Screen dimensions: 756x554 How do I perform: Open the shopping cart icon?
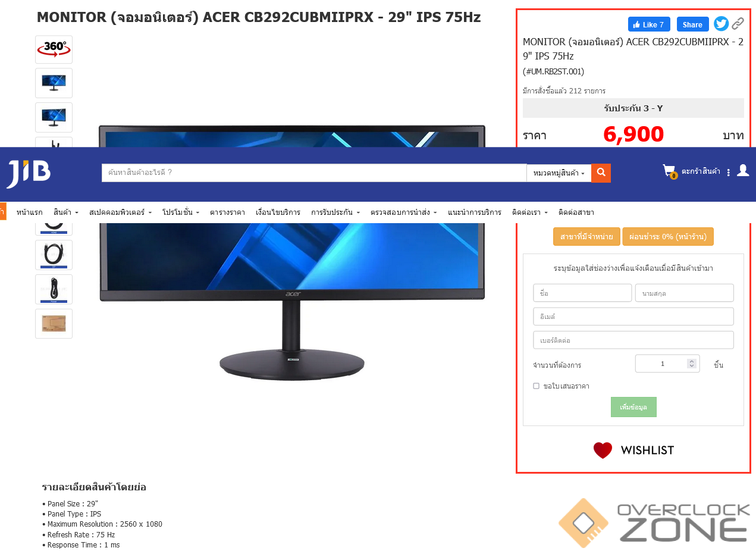(670, 171)
